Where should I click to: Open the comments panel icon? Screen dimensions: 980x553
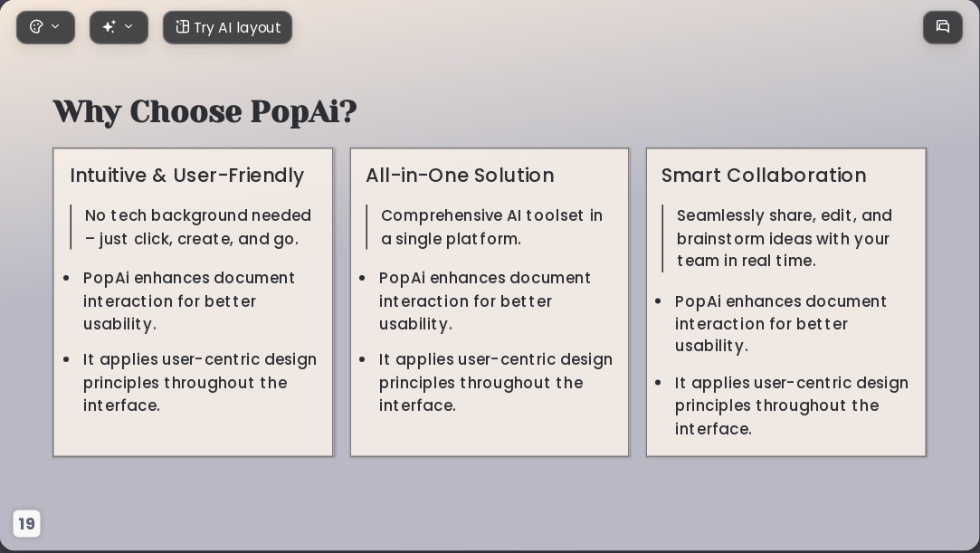point(943,27)
